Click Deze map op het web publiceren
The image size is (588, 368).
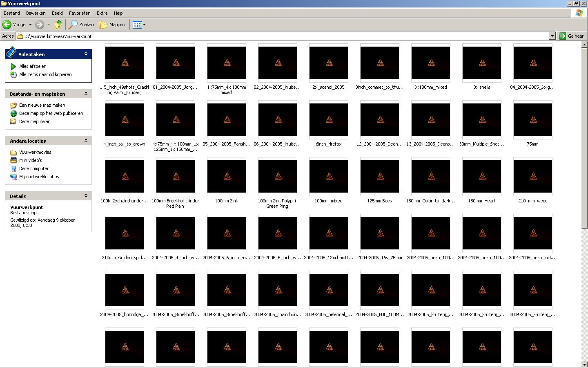(51, 113)
